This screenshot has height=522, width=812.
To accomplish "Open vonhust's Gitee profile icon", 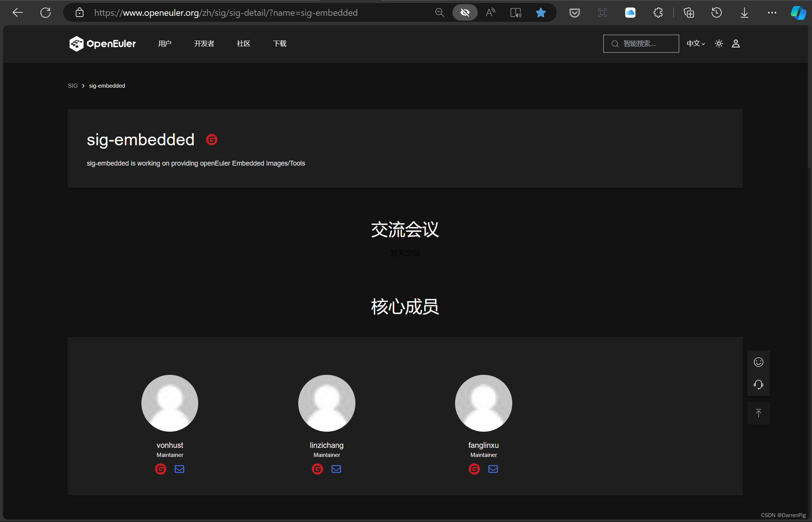I will (x=161, y=469).
